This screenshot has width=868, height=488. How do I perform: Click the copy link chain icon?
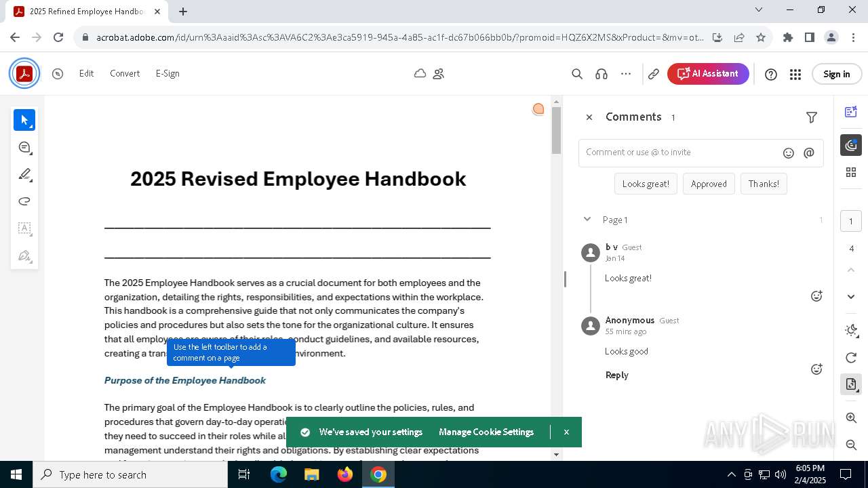coord(654,74)
